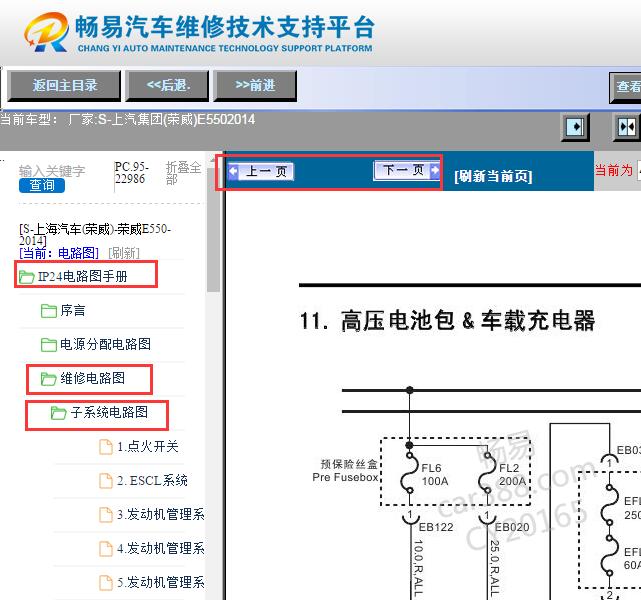
Task: Click the 维修电路图 open folder icon
Action: pos(49,379)
